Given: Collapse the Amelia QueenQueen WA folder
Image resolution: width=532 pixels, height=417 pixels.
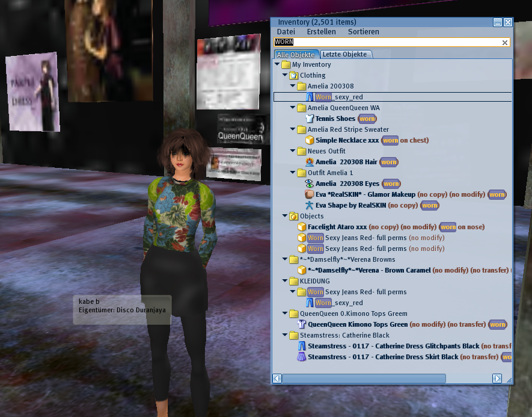Looking at the screenshot, I should pyautogui.click(x=293, y=107).
